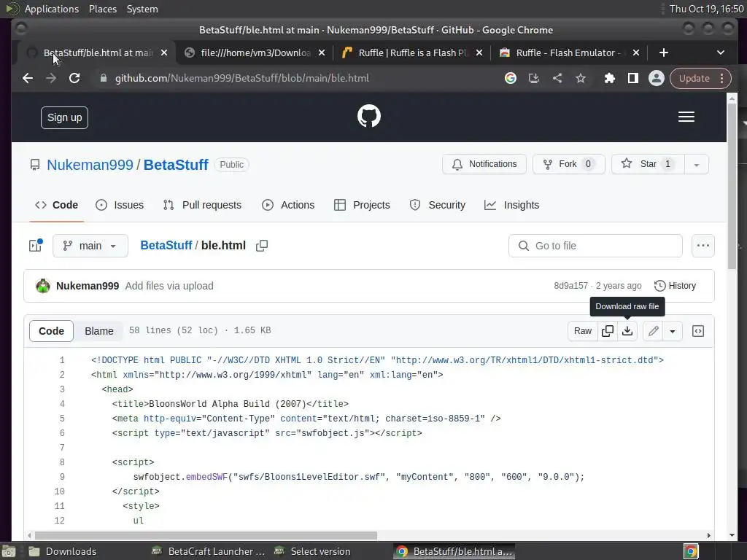
Task: Copy file path icon next to ble.html
Action: 262,246
